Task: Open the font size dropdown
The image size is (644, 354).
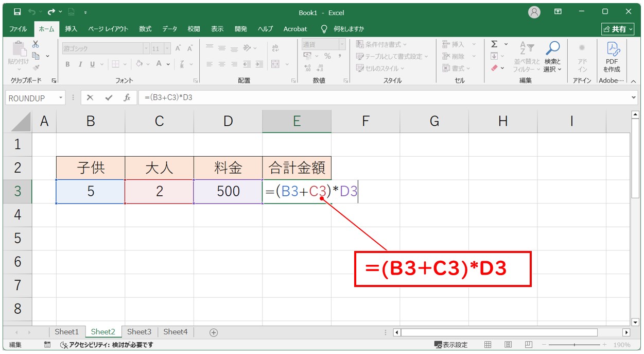Action: (x=166, y=48)
